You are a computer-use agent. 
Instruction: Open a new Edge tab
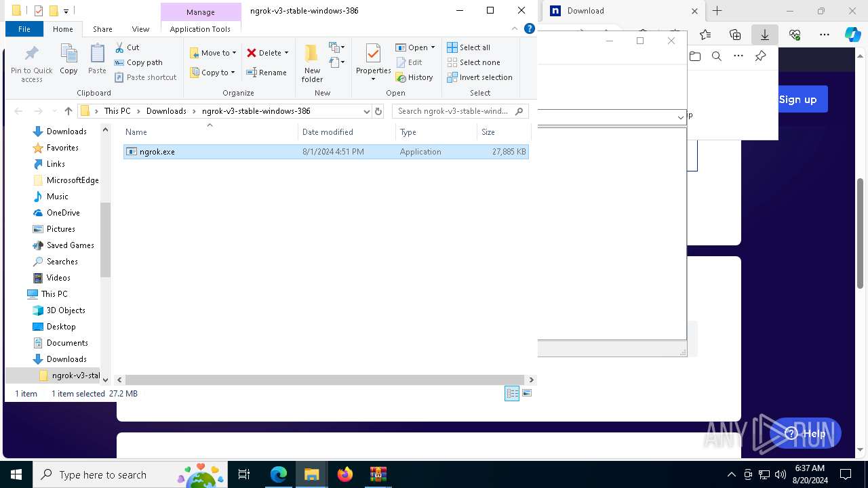click(717, 11)
